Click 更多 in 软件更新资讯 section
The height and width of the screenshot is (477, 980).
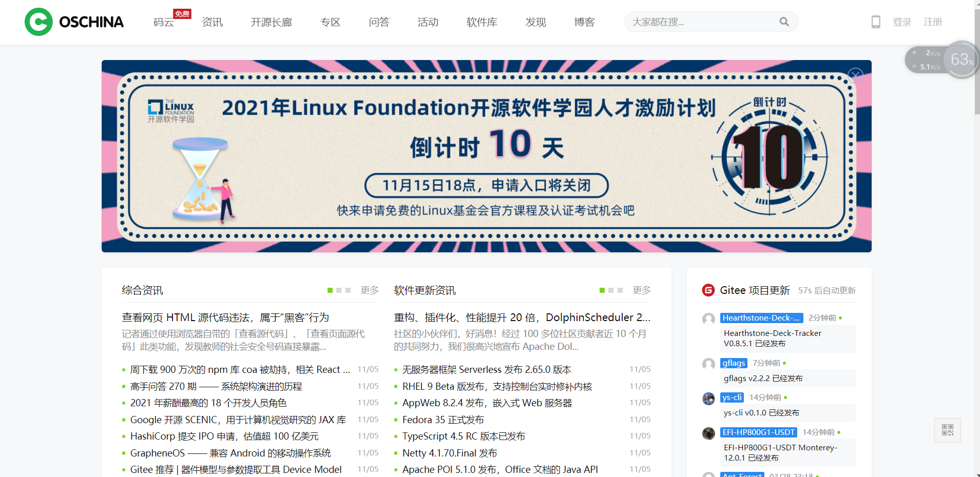[642, 290]
